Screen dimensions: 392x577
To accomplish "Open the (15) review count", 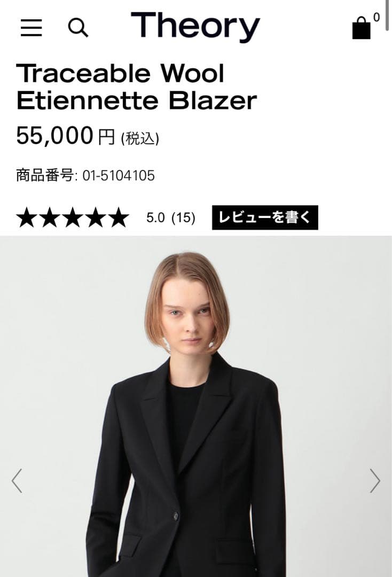I will pos(183,217).
